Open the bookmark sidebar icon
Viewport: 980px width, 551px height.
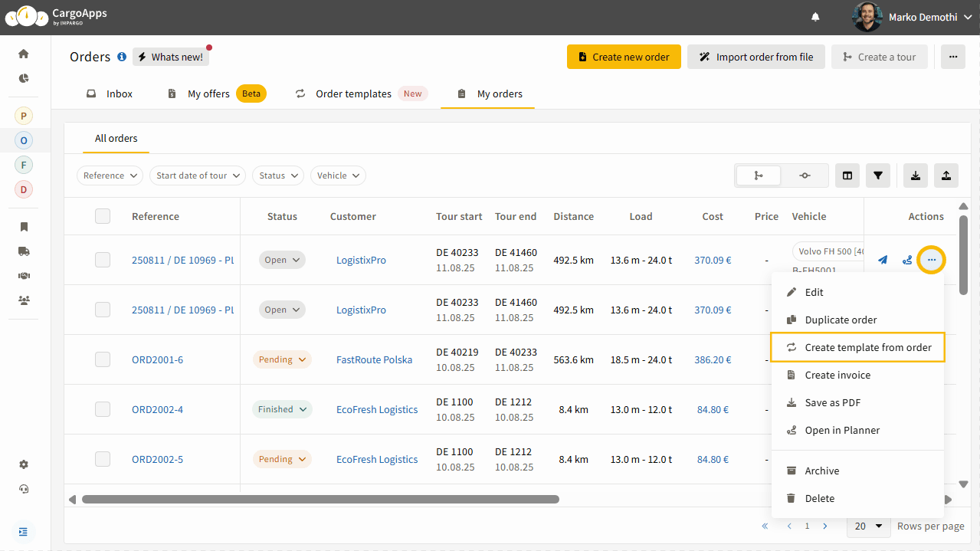click(24, 227)
